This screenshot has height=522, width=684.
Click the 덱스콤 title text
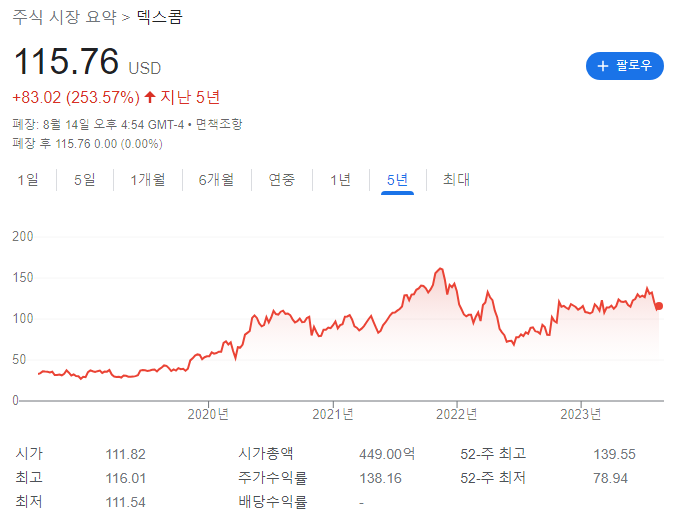160,17
